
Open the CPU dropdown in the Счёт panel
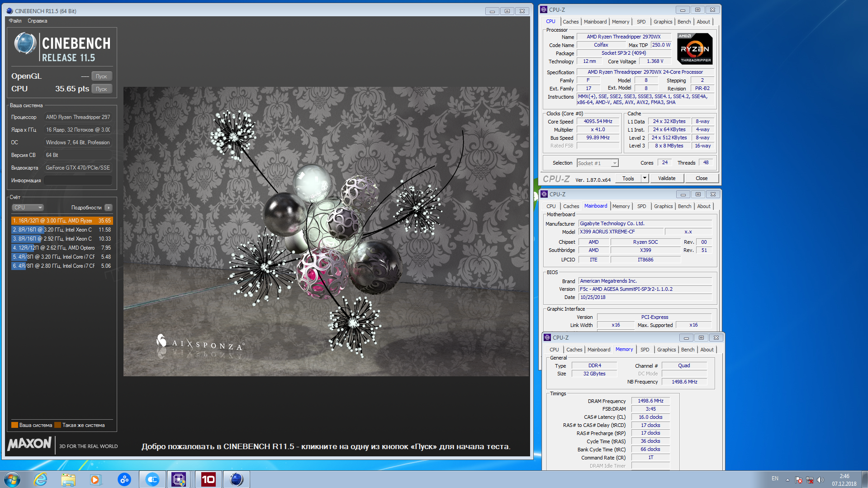click(x=28, y=208)
